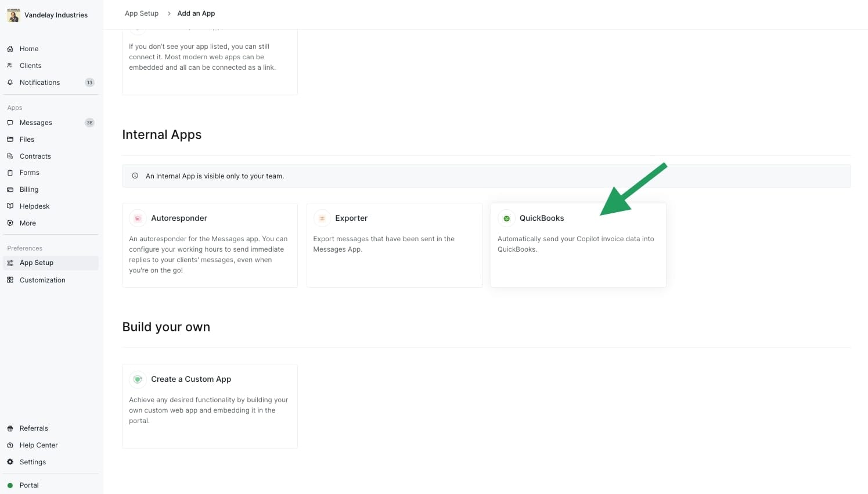The image size is (868, 494).
Task: Click the Exporter app icon
Action: point(322,219)
